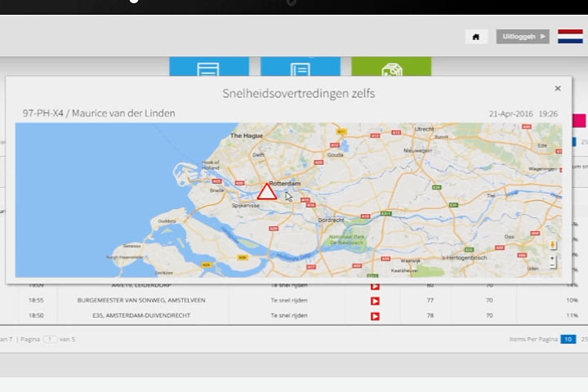This screenshot has width=588, height=392.
Task: Zoom out on the map
Action: (553, 266)
